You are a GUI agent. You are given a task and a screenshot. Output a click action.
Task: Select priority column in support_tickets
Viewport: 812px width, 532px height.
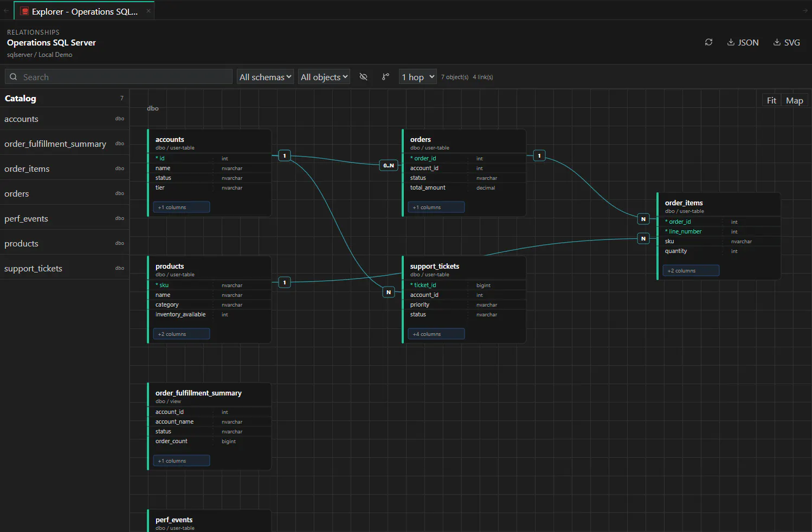point(465,304)
